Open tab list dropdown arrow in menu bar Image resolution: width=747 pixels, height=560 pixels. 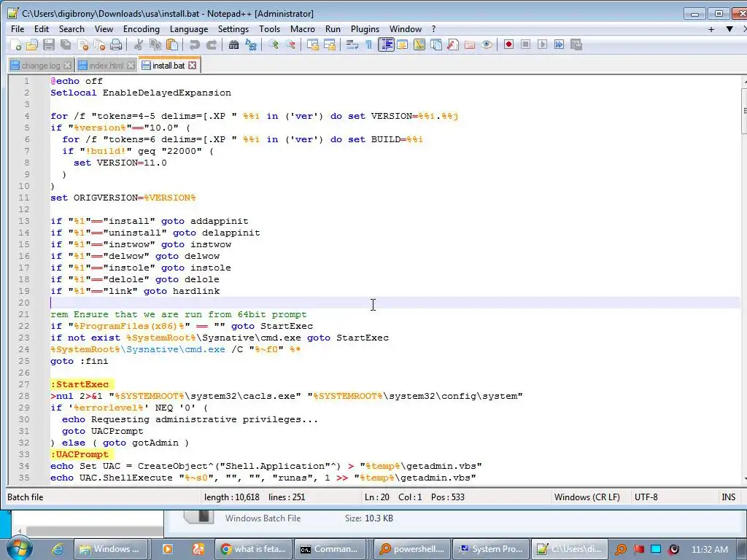(x=729, y=29)
